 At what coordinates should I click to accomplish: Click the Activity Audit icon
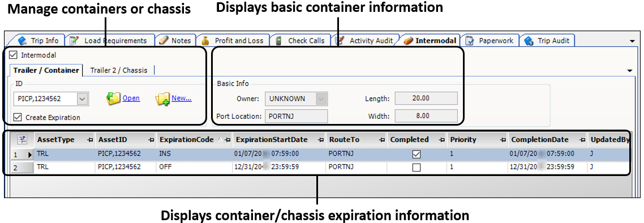tap(339, 40)
